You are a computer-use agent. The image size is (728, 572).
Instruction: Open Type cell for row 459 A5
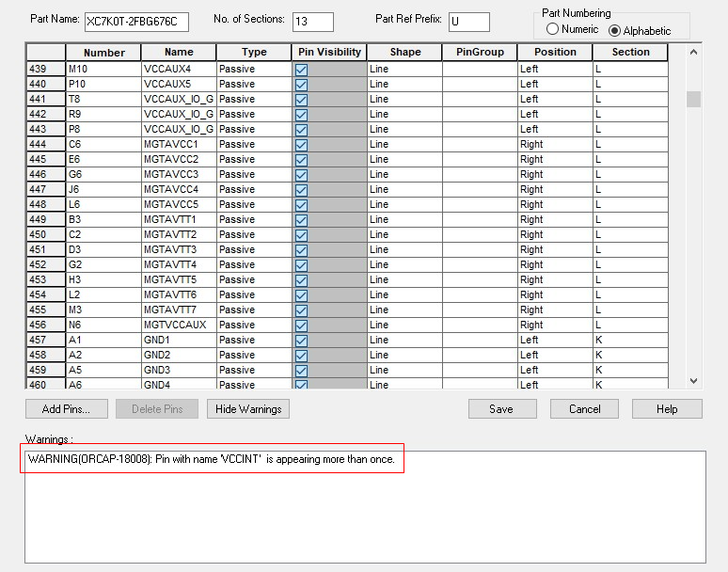click(x=254, y=370)
